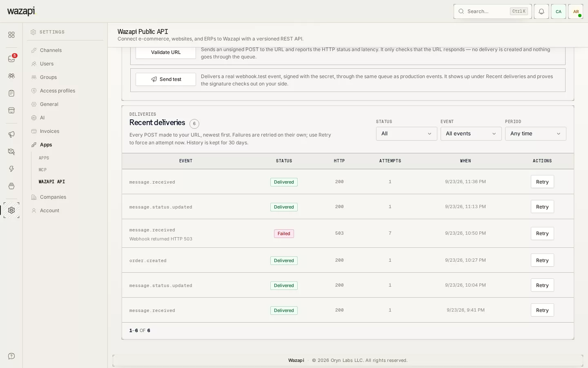Viewport: 588px width, 368px height.
Task: Click the ATTEMPTS column header
Action: [390, 161]
